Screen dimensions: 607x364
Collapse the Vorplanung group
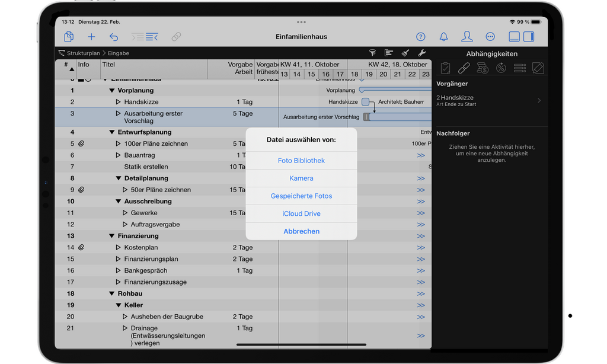[112, 91]
